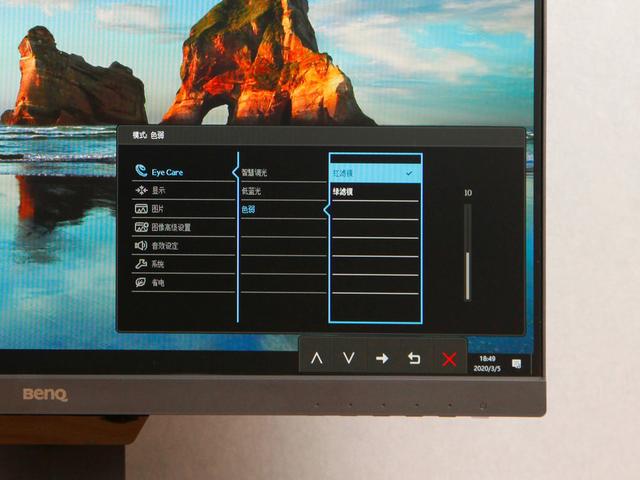Open the 图片 picture menu icon
This screenshot has width=640, height=480.
point(141,209)
